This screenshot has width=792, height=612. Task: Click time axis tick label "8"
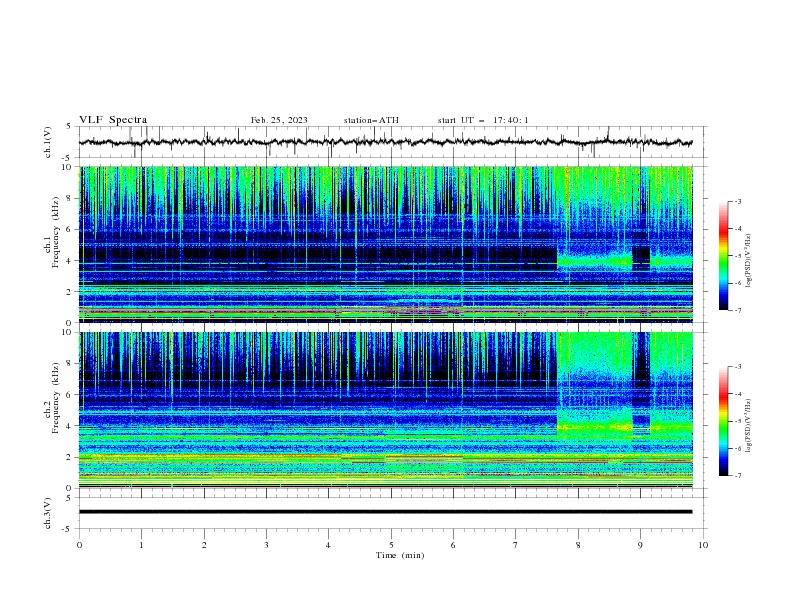click(x=578, y=545)
